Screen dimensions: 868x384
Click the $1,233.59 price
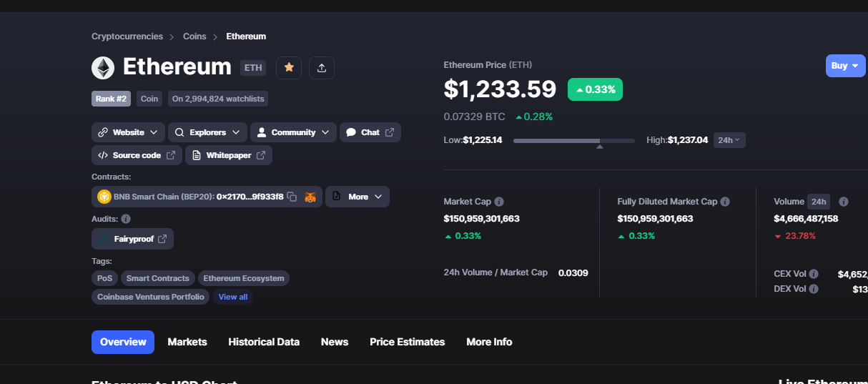500,89
